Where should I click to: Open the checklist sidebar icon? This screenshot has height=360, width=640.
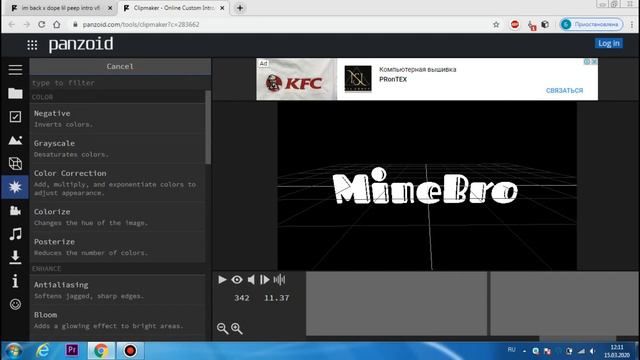point(15,117)
